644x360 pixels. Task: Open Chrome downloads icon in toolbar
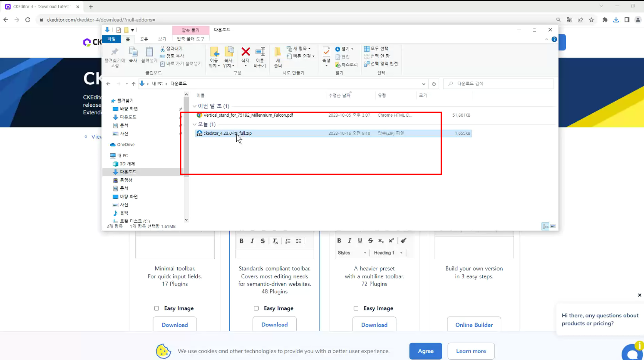click(x=616, y=20)
